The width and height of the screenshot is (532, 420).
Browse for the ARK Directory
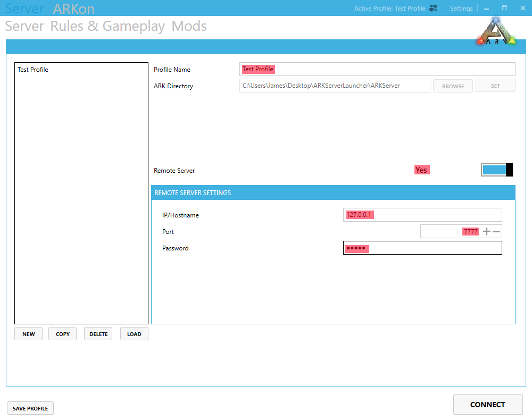click(x=453, y=86)
